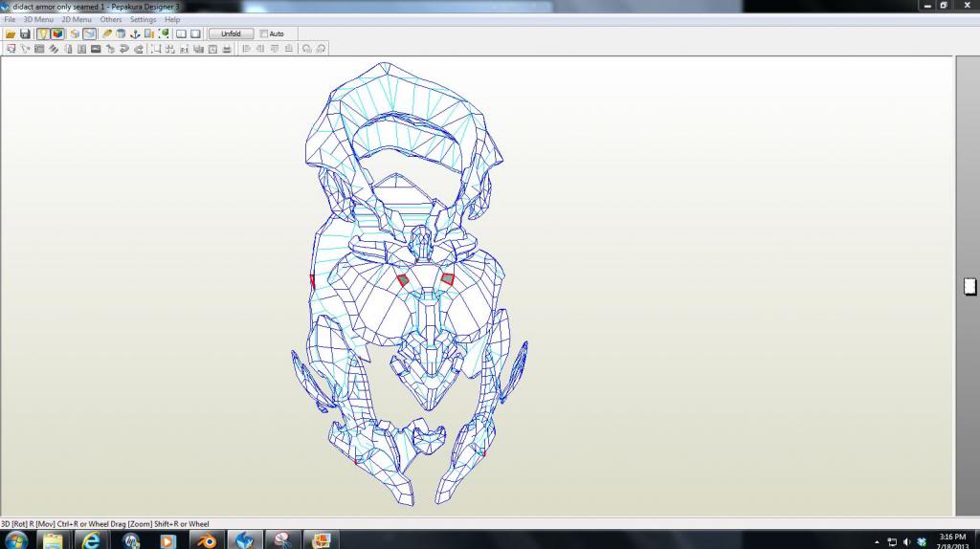Click the left red-highlighted face on the model

[403, 281]
